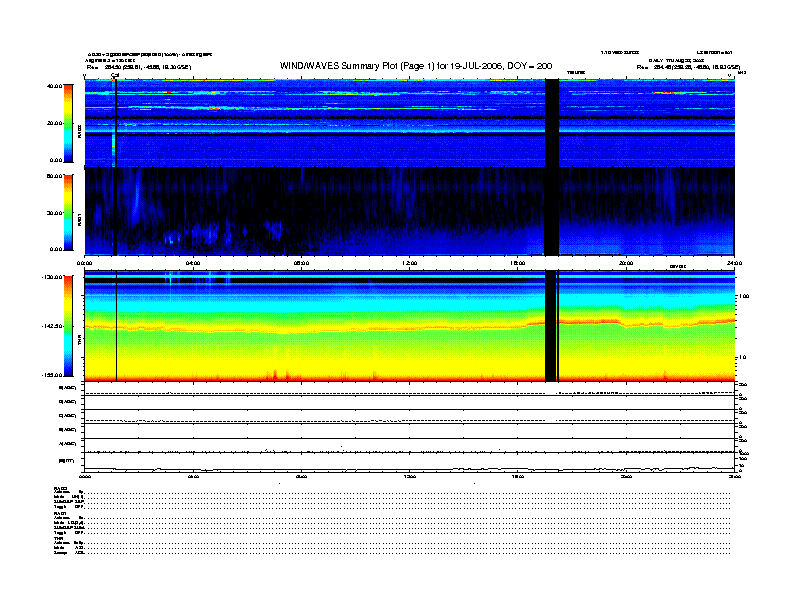Click the RAD2 intensity color bar
This screenshot has height=612, width=792.
pos(68,123)
